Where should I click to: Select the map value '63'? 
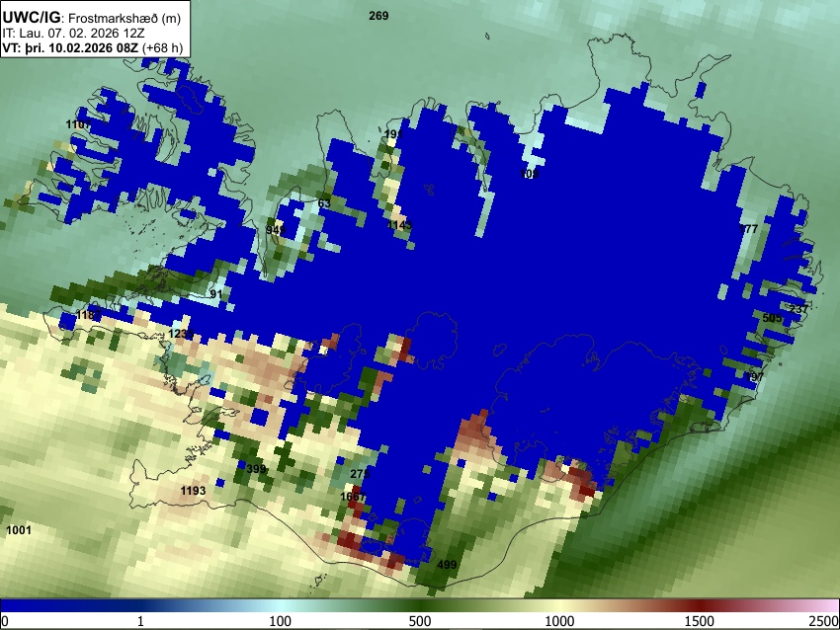(x=324, y=203)
